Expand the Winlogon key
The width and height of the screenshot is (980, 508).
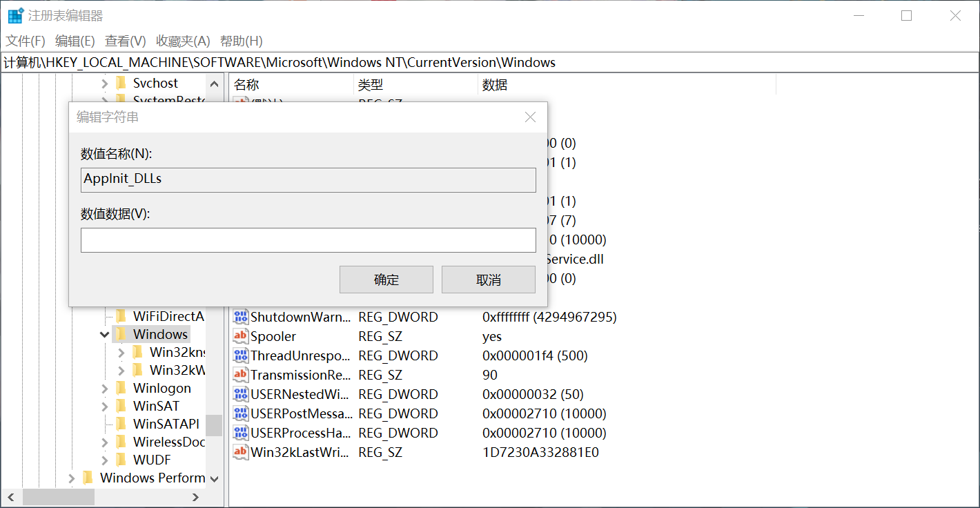tap(105, 389)
